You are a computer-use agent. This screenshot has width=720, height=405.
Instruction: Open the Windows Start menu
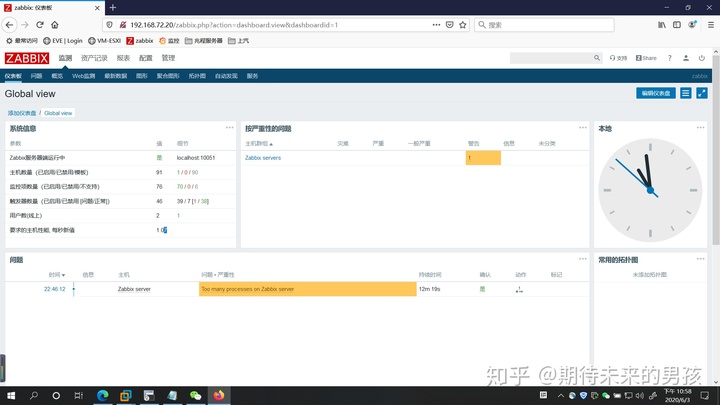(11, 395)
